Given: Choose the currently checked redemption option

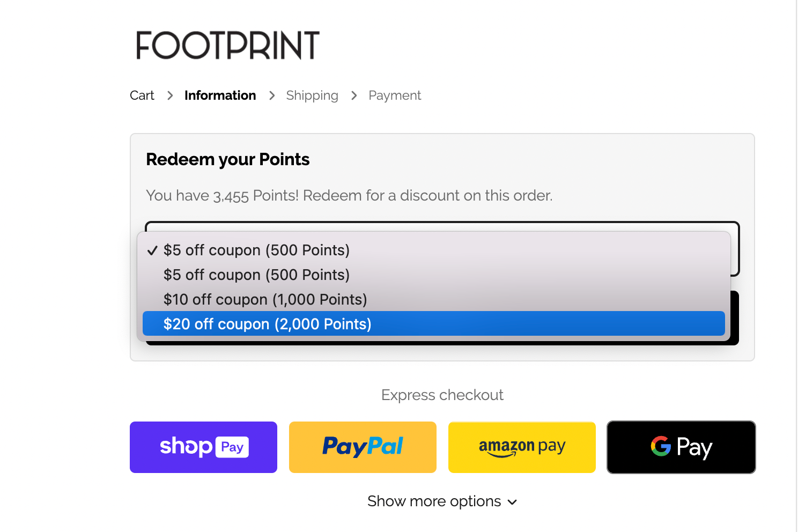Looking at the screenshot, I should tap(256, 250).
